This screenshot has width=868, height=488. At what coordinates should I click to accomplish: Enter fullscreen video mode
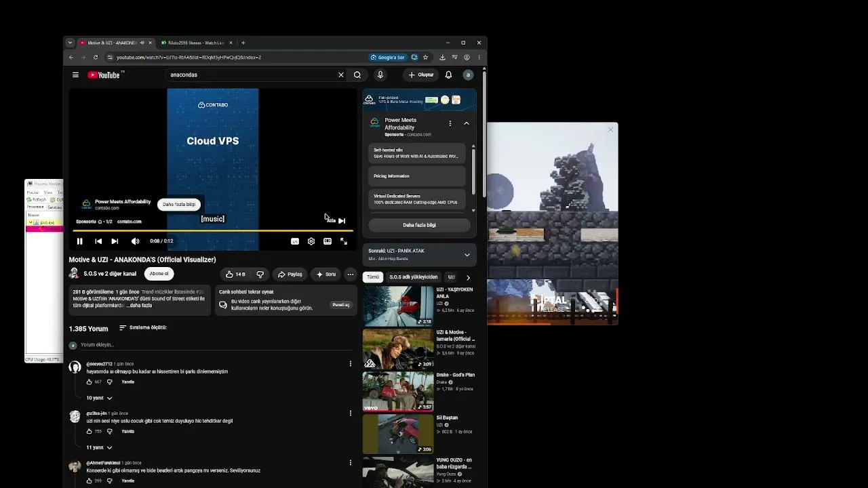point(344,241)
